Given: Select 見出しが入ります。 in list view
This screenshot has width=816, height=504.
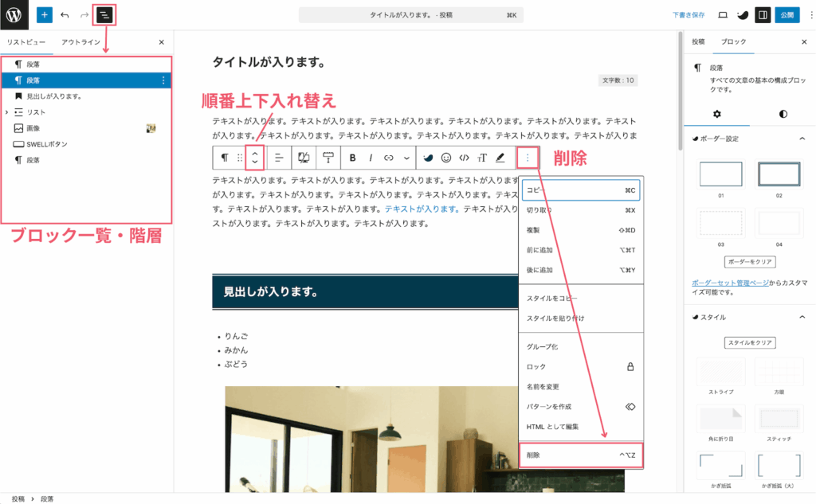Looking at the screenshot, I should [x=86, y=96].
